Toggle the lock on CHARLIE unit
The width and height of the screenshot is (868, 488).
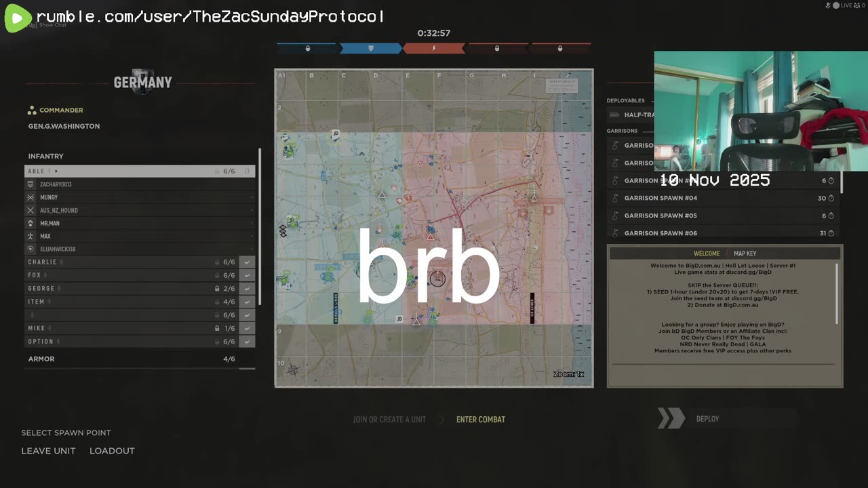tap(217, 262)
